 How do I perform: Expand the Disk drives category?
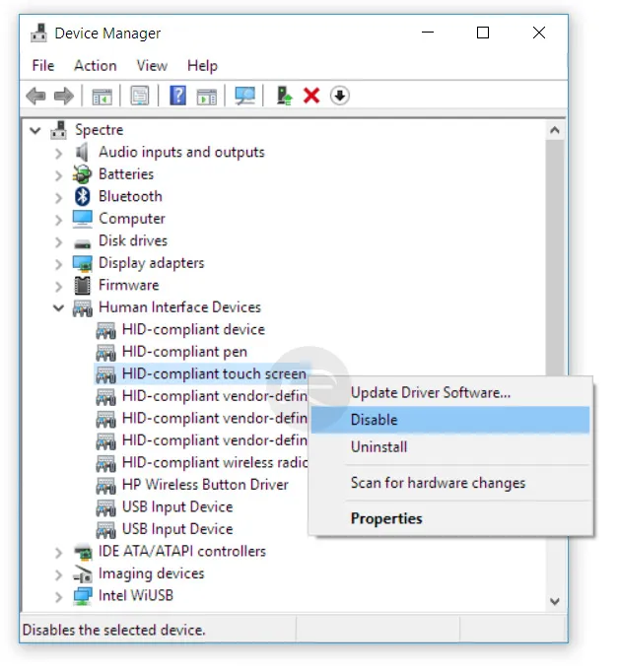[59, 241]
